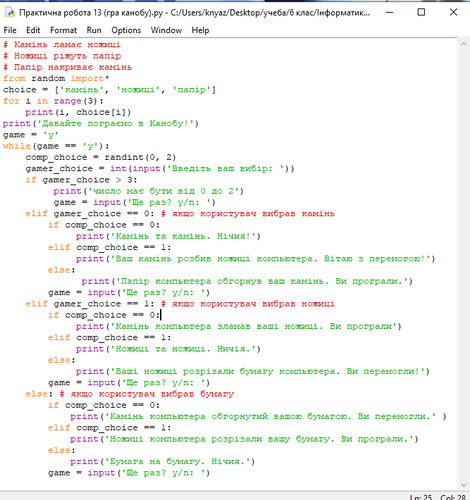Click the 'elif gamer_choice == 1:' line

tap(180, 304)
